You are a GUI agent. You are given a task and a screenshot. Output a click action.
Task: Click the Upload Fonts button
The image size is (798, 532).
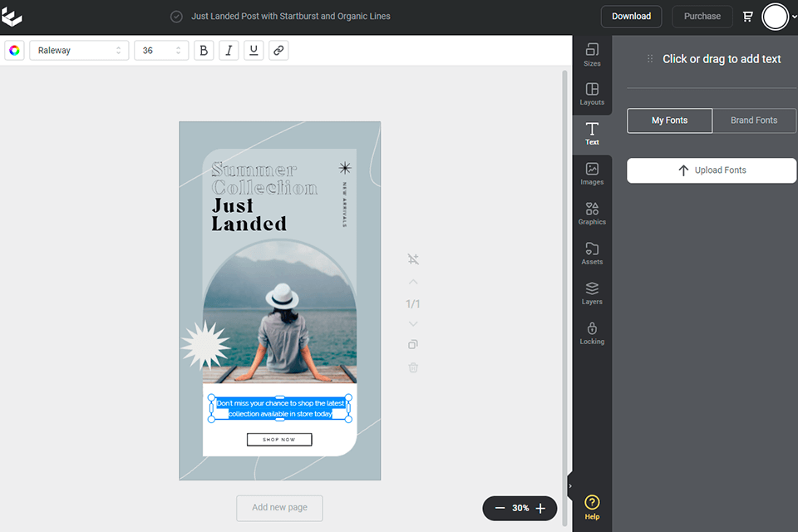coord(711,170)
